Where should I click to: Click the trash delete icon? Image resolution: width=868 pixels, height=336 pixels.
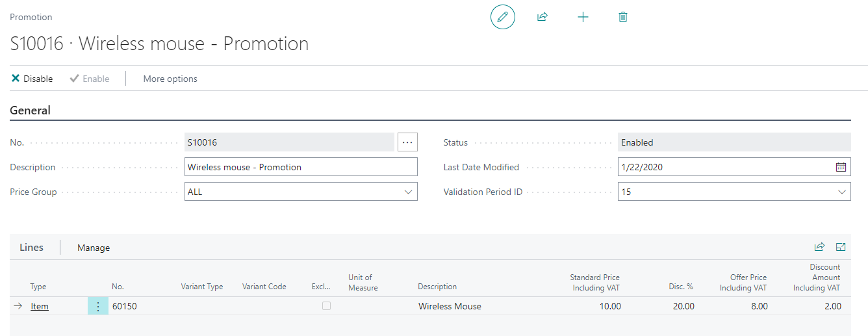point(623,17)
